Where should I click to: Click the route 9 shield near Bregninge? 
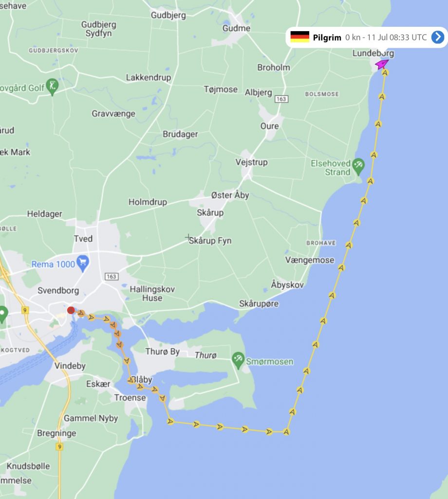coord(59,446)
